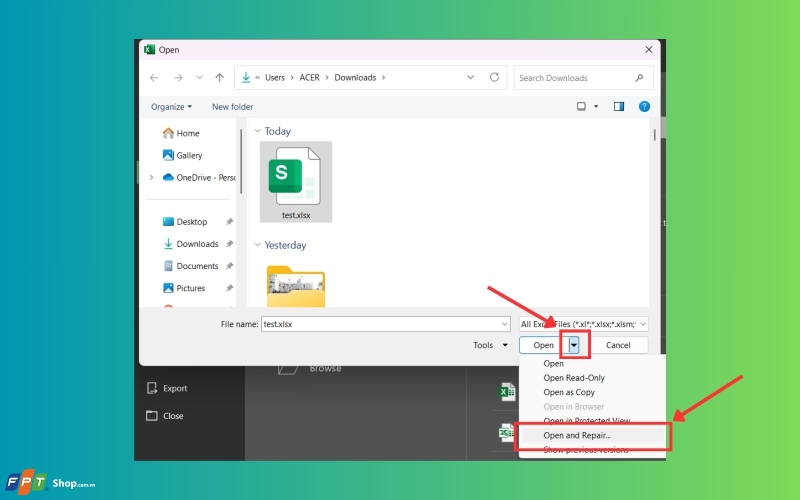Create a New folder

pos(233,107)
